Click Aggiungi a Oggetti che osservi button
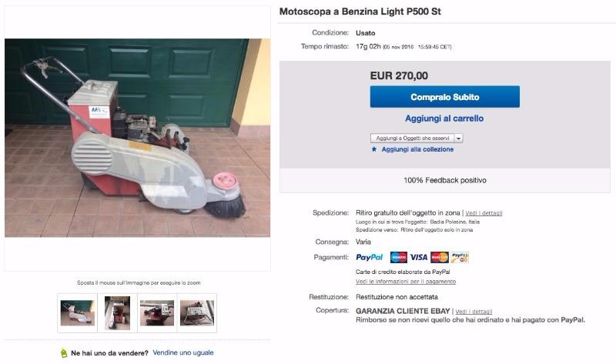Viewport: 616px width, 364px height. pos(413,139)
